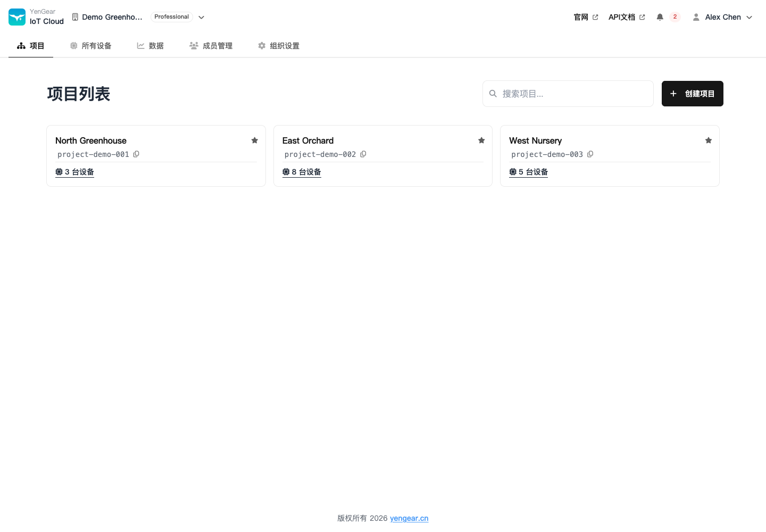
Task: Open the East Orchard project title
Action: click(x=308, y=140)
